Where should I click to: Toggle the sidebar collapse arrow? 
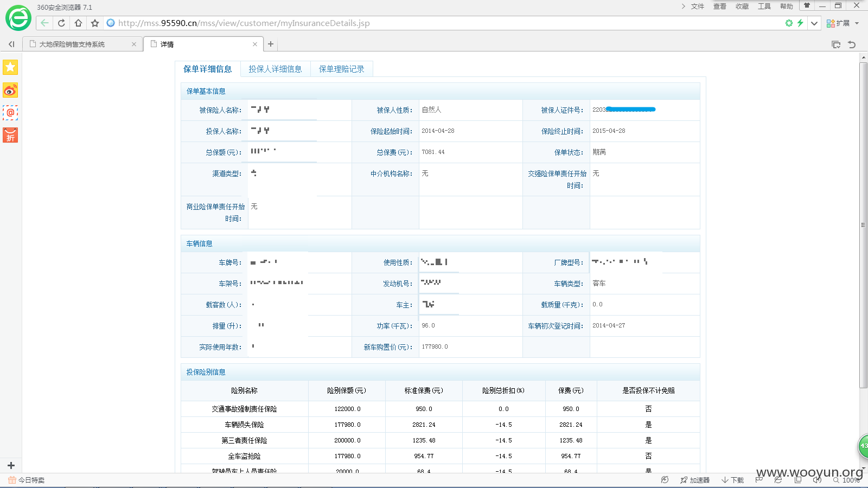(11, 44)
